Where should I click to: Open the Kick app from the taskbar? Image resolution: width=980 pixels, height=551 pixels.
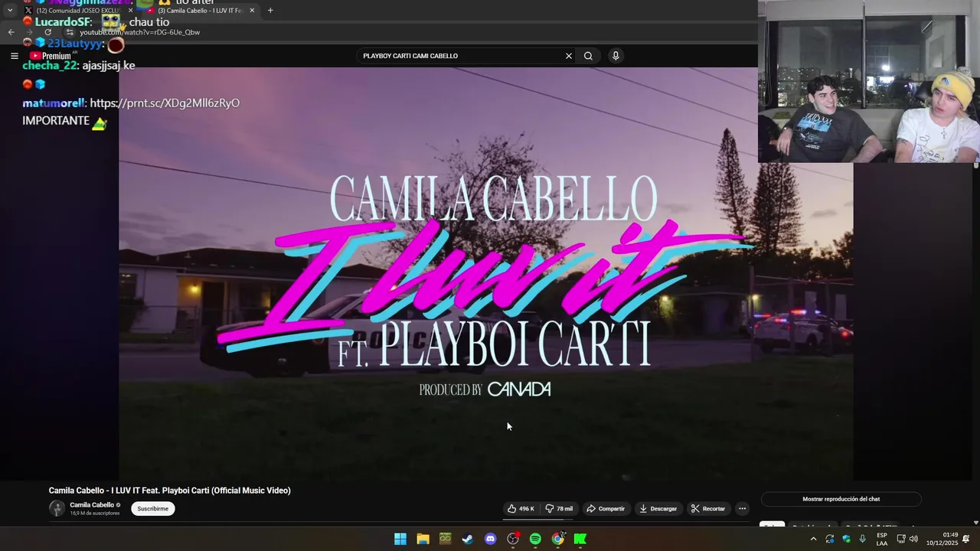(x=580, y=539)
